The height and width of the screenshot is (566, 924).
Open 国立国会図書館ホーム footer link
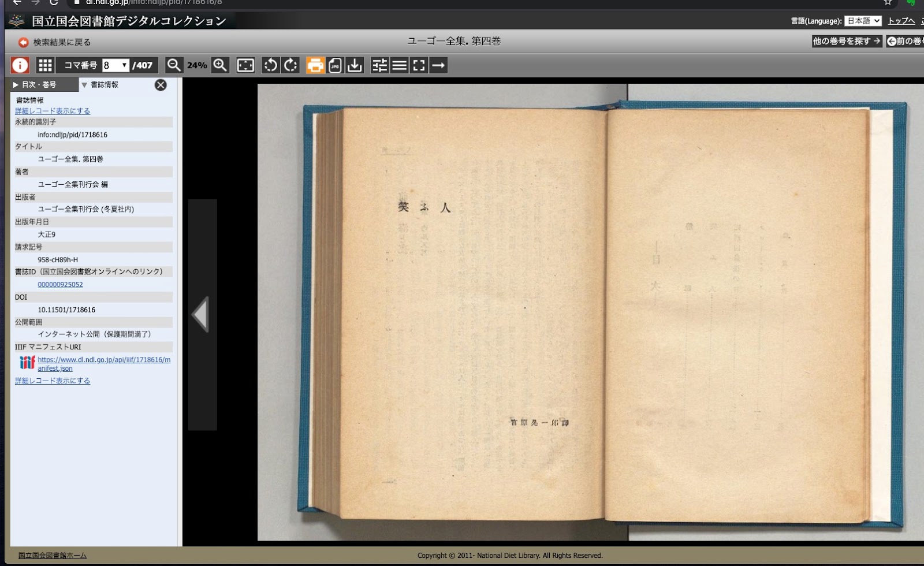tap(53, 556)
